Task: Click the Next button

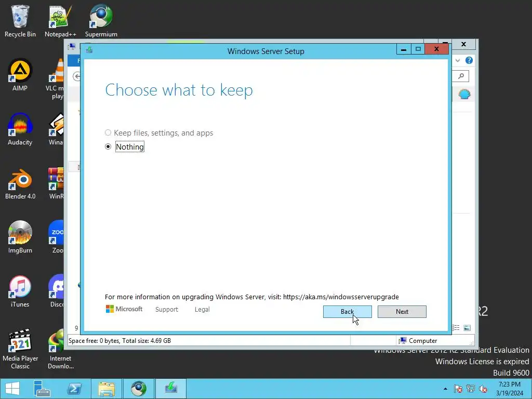Action: tap(402, 312)
